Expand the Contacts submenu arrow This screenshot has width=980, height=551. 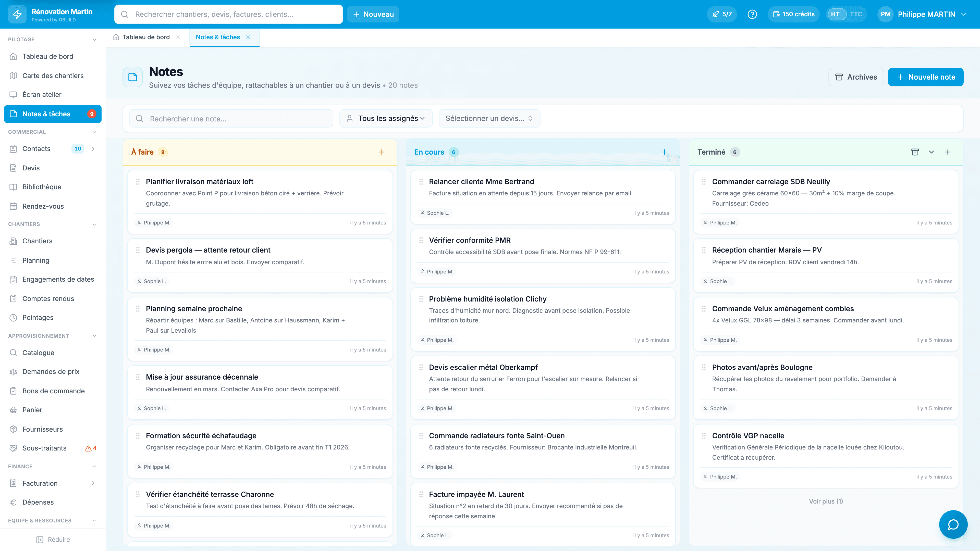pyautogui.click(x=93, y=149)
